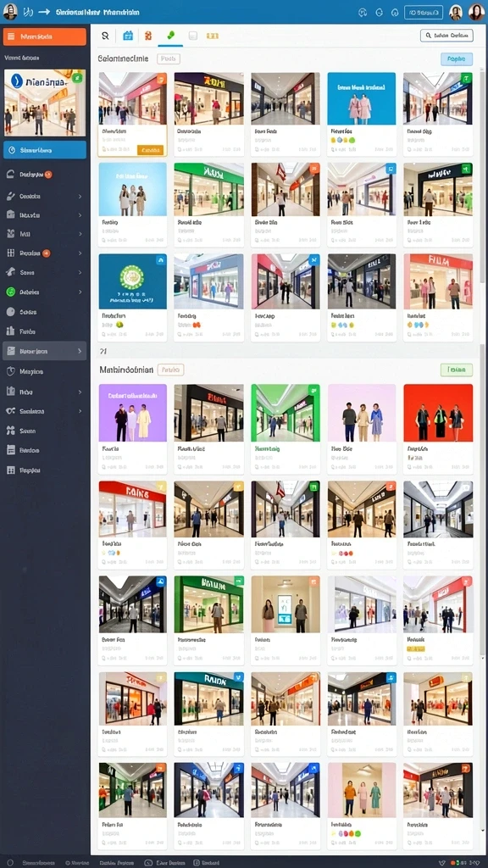Click the green button in second section header
Image resolution: width=488 pixels, height=868 pixels.
coord(457,370)
